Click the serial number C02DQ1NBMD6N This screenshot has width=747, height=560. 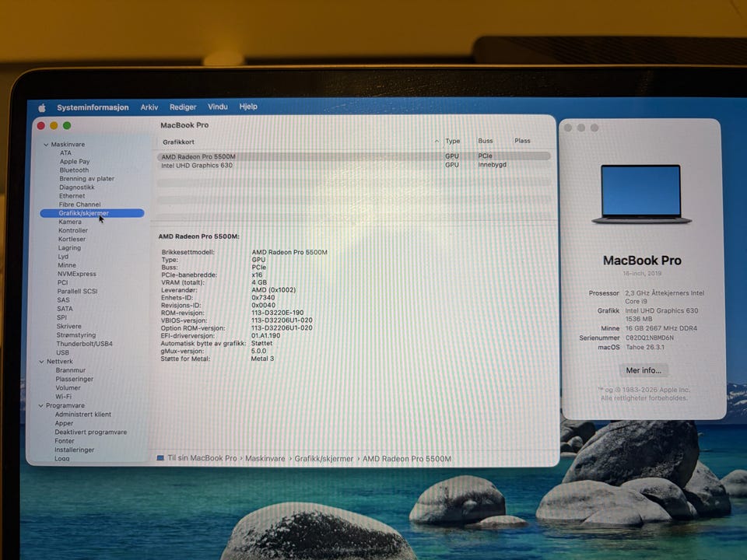pos(649,338)
